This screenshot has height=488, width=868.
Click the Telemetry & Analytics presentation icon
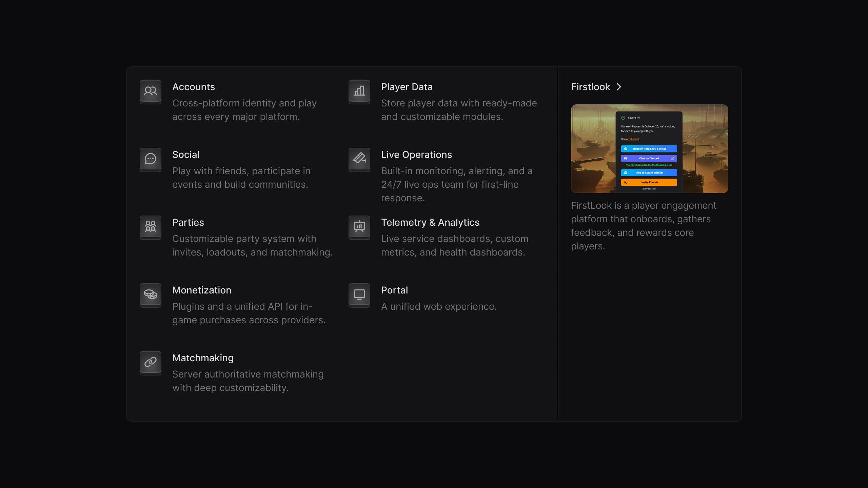[x=359, y=227]
